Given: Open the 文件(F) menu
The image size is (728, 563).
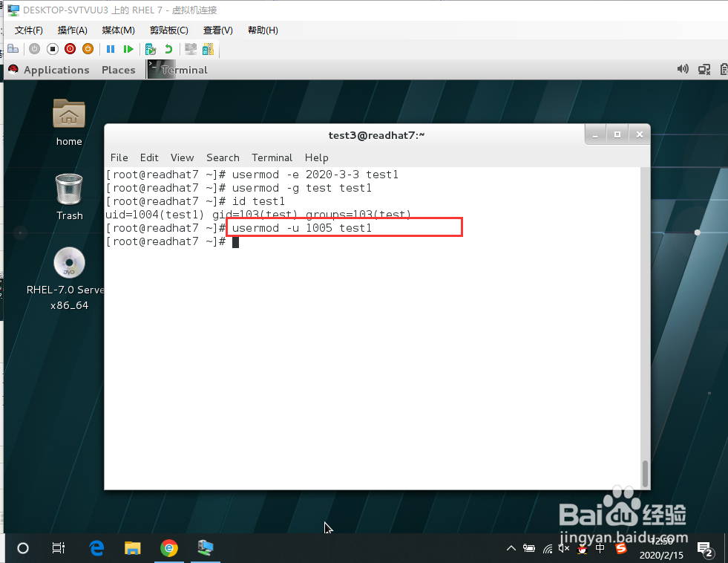Looking at the screenshot, I should [29, 30].
